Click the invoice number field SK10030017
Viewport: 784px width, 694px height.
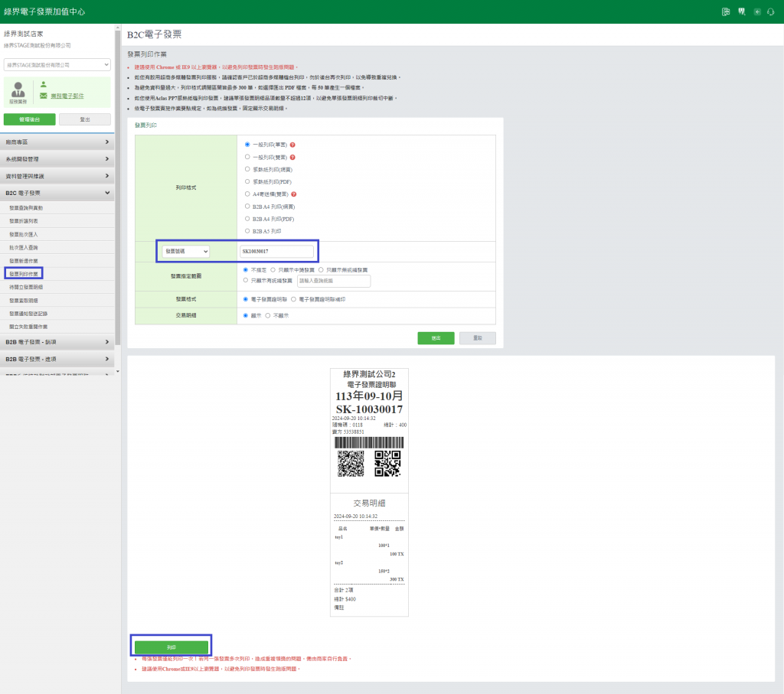coord(277,251)
